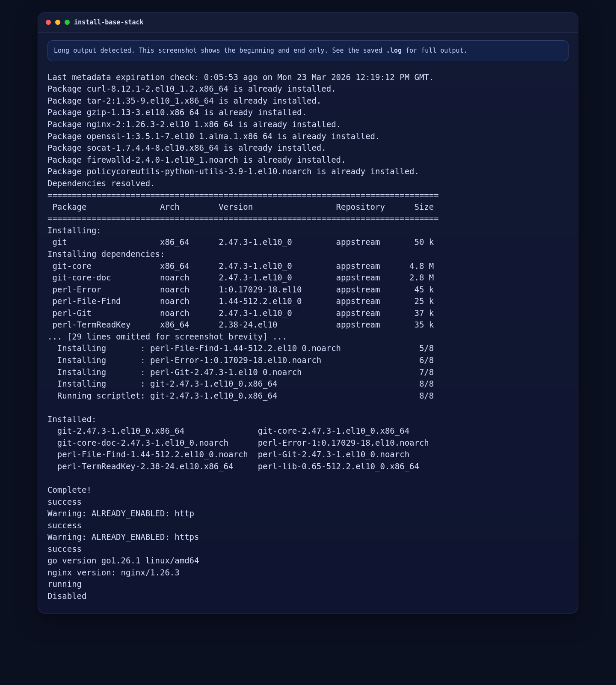Click perl-lib-0.65-512.2.el10_0.x86_64 in installed list
The width and height of the screenshot is (616, 685).
[338, 467]
